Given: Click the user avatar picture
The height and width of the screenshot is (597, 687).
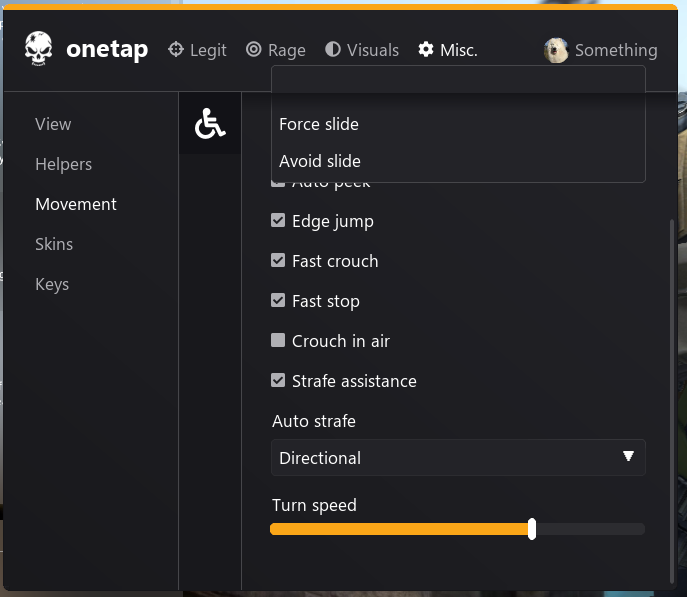Looking at the screenshot, I should 556,50.
